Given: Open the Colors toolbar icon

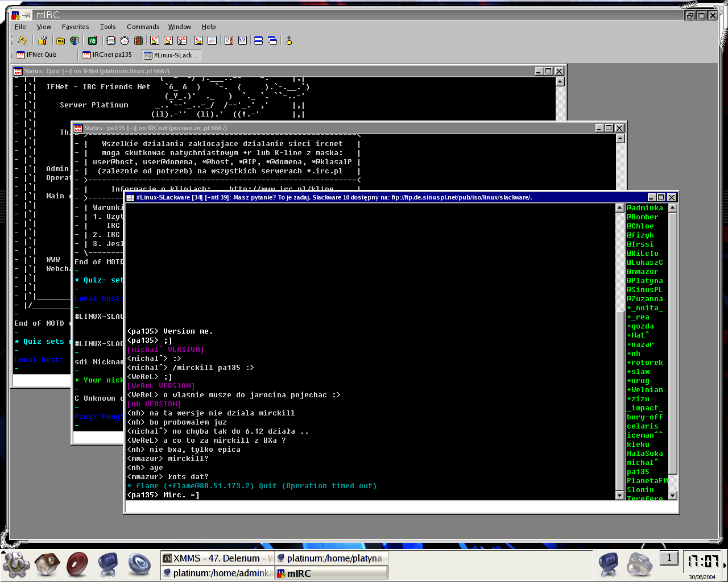Looking at the screenshot, I should coord(138,40).
